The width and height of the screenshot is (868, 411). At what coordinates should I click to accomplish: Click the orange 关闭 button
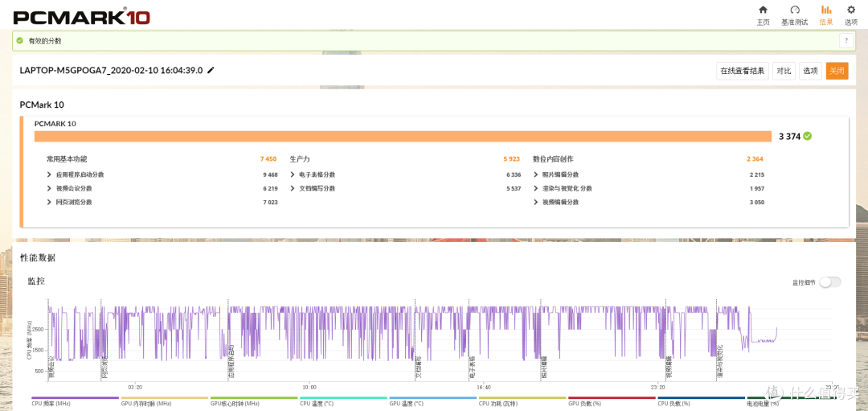837,71
